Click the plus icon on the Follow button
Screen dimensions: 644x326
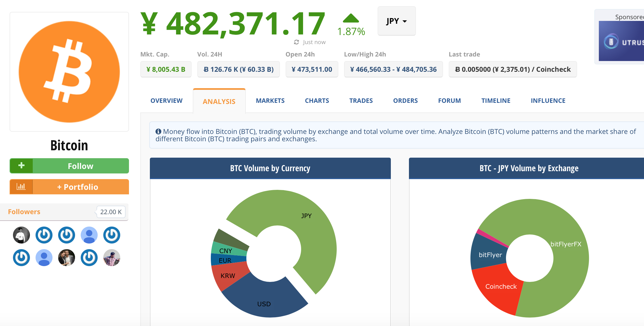pos(21,166)
